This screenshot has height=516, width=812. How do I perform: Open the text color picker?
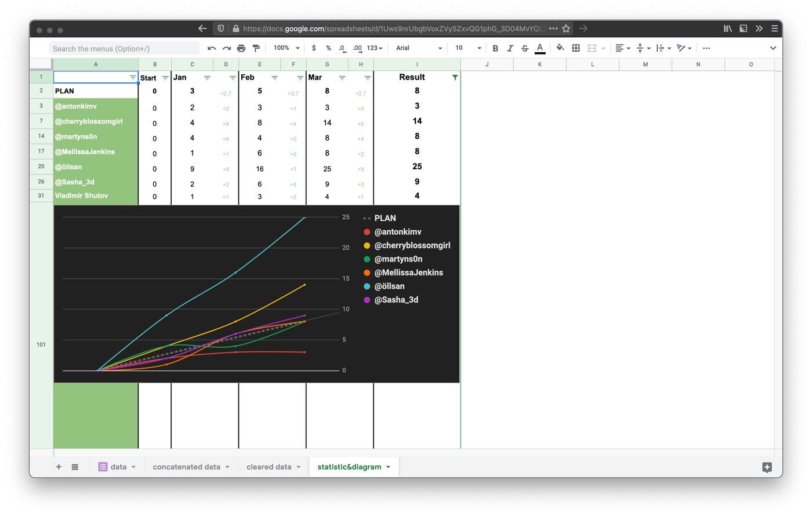click(540, 48)
